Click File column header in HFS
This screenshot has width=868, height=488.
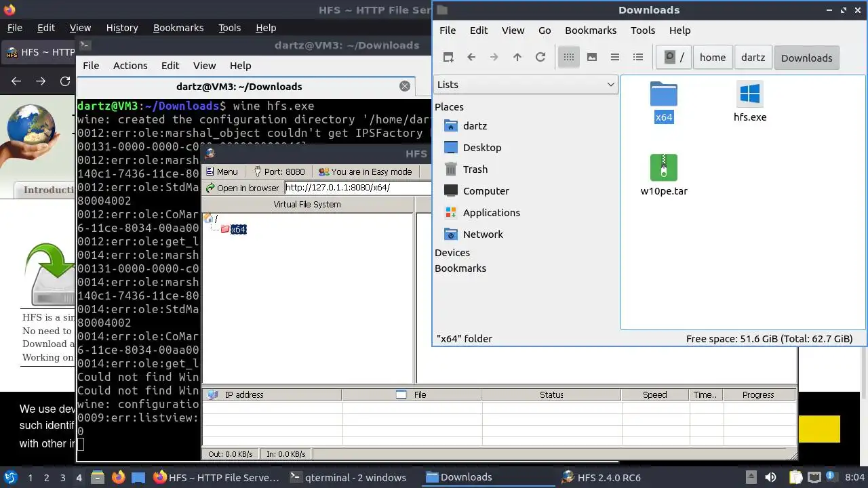(412, 394)
